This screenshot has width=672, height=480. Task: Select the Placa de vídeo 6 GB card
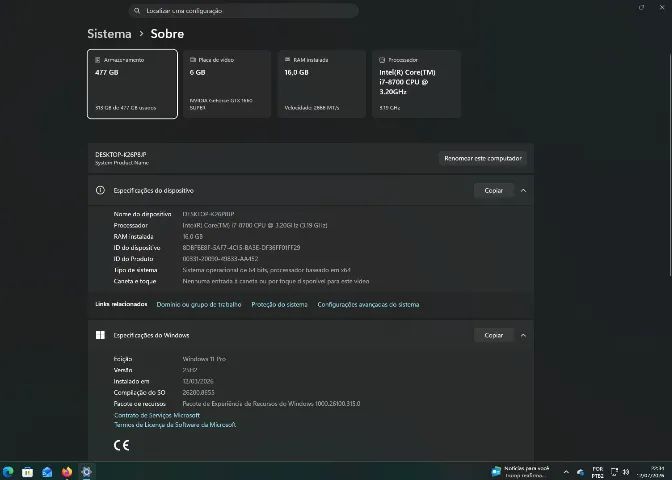pyautogui.click(x=227, y=84)
